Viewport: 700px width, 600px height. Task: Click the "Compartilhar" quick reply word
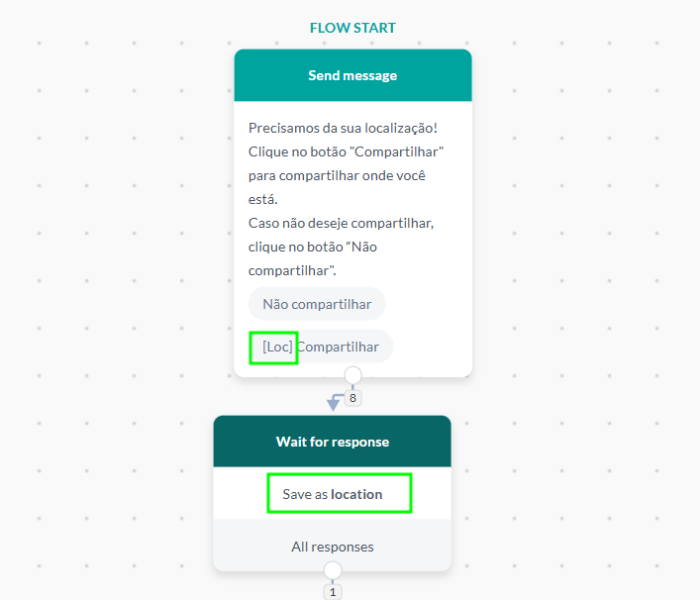tap(340, 348)
